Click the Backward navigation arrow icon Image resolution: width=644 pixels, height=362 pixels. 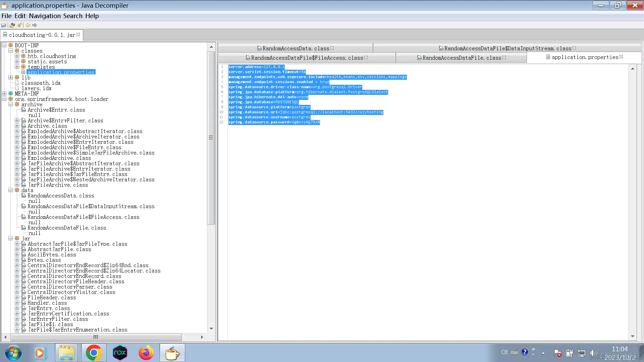(x=28, y=25)
